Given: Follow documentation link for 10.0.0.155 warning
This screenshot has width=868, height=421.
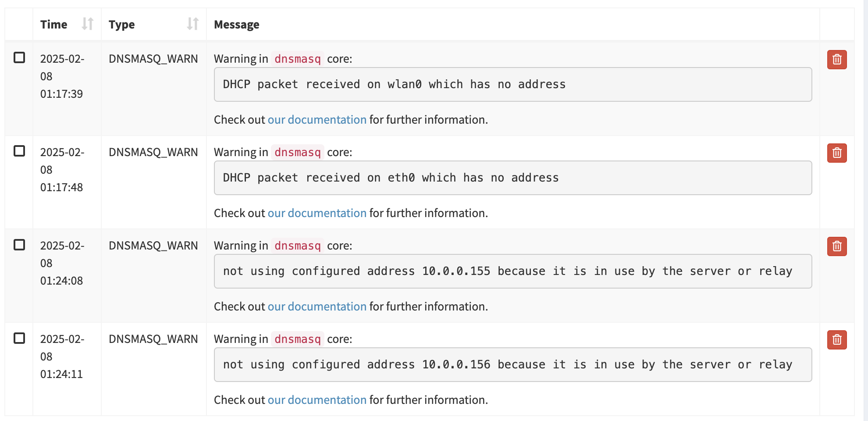Looking at the screenshot, I should pyautogui.click(x=317, y=307).
